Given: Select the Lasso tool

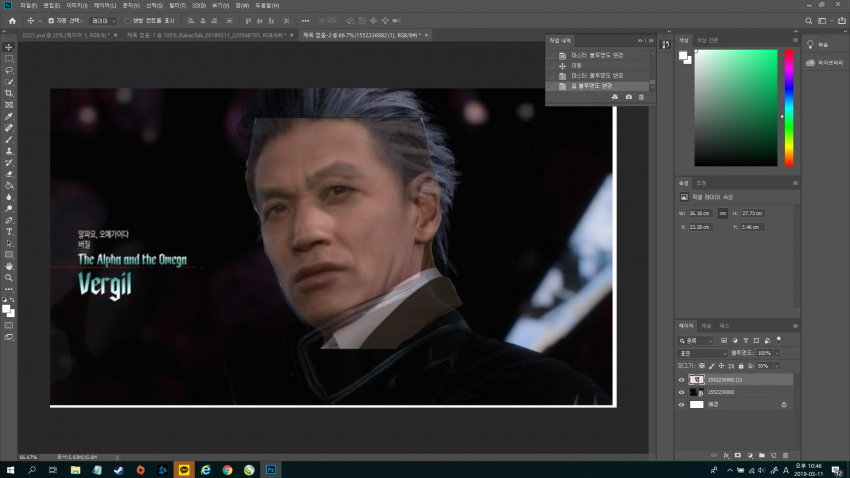Looking at the screenshot, I should (x=9, y=70).
